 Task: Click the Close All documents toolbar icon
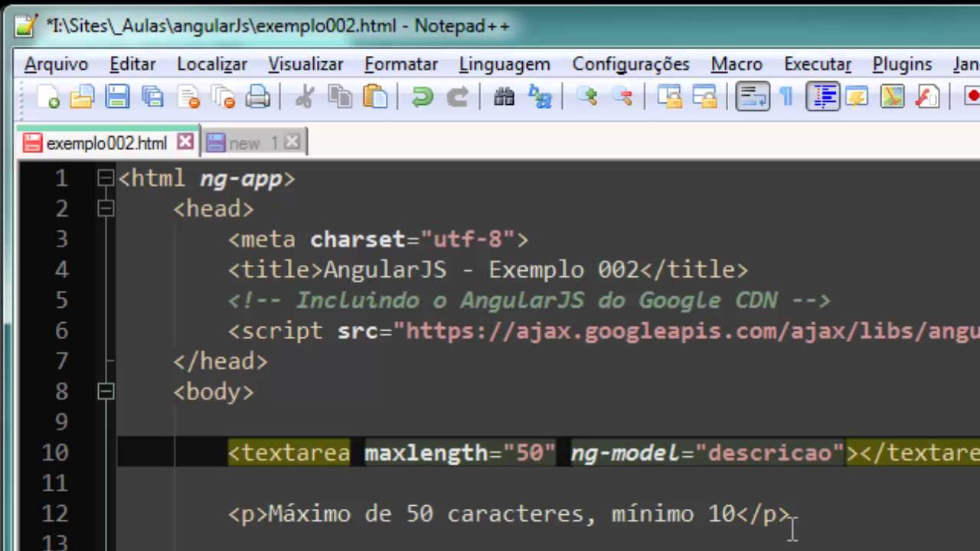223,97
